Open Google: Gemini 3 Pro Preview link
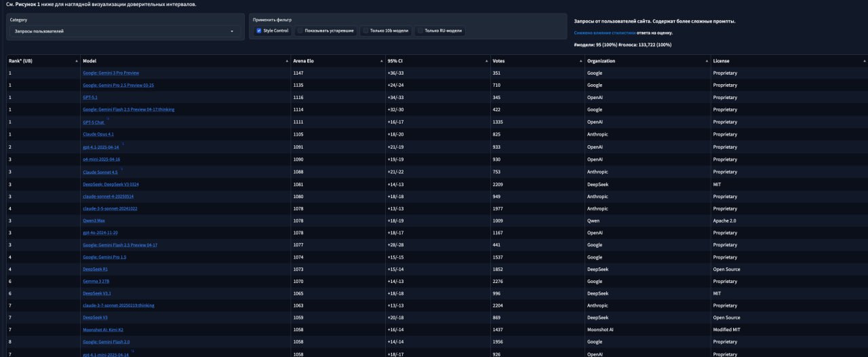Screen dimensions: 868x357 pyautogui.click(x=111, y=73)
